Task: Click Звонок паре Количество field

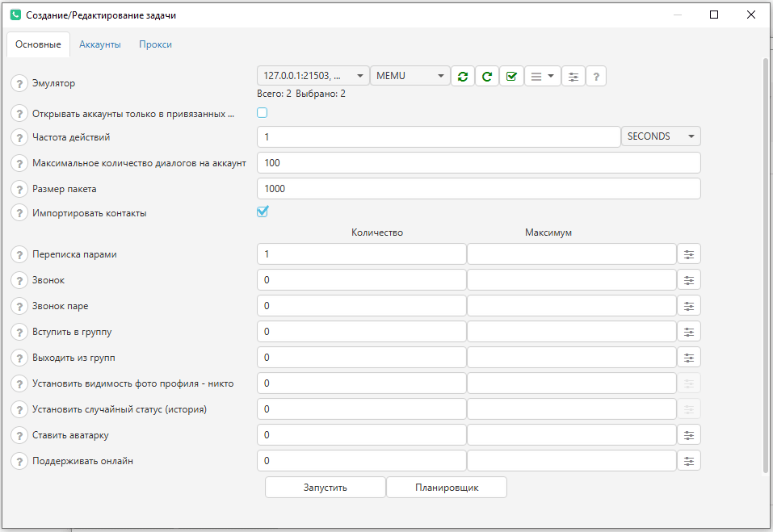Action: [362, 306]
